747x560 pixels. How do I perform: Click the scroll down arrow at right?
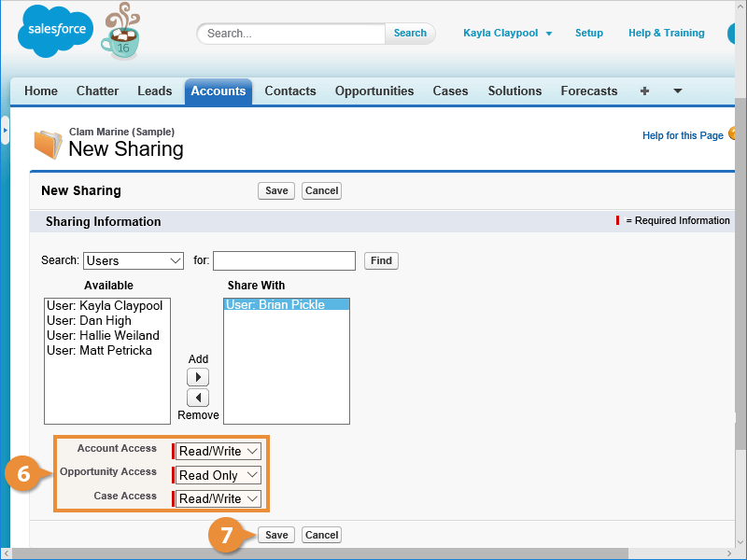click(x=740, y=542)
